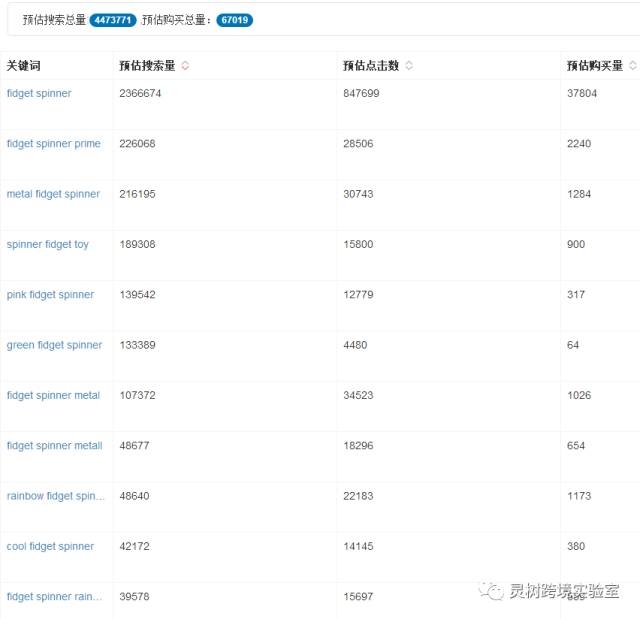Select purchase value 64

point(573,345)
